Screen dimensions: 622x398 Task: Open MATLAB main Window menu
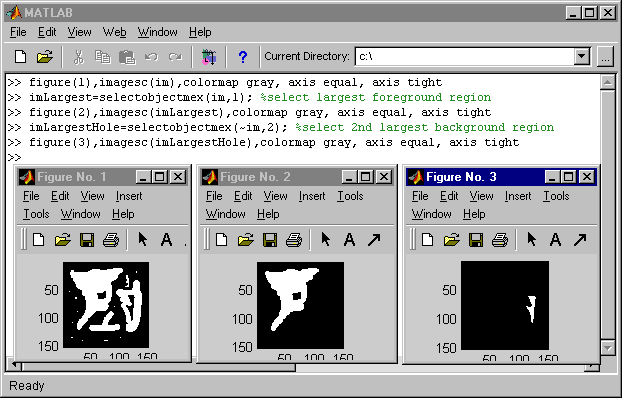(x=157, y=32)
